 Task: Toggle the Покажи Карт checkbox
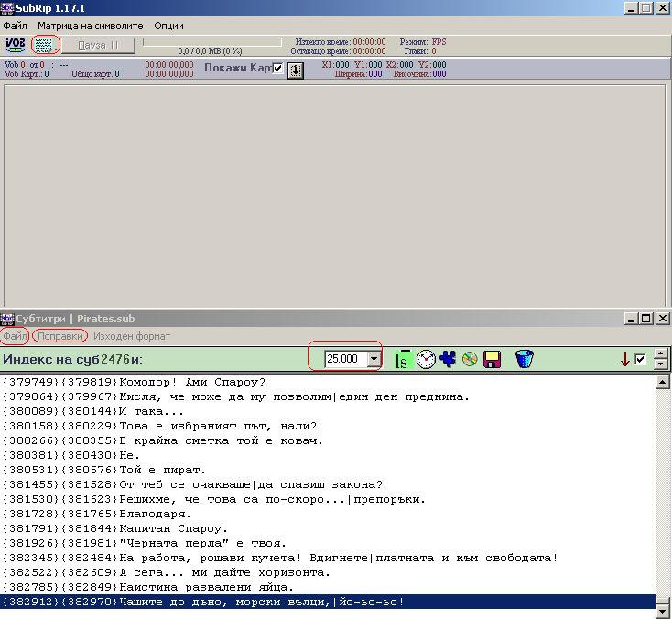pyautogui.click(x=277, y=69)
